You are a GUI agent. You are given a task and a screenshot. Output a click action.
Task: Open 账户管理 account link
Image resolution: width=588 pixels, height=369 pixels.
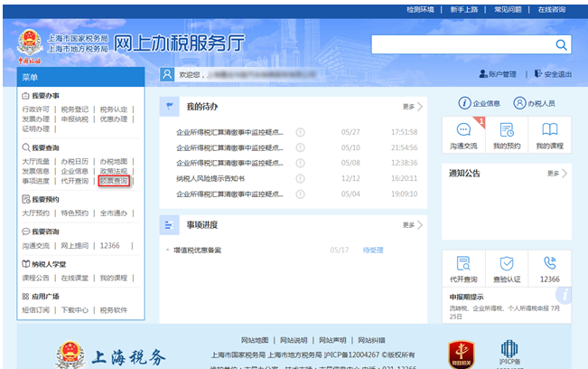click(x=496, y=74)
